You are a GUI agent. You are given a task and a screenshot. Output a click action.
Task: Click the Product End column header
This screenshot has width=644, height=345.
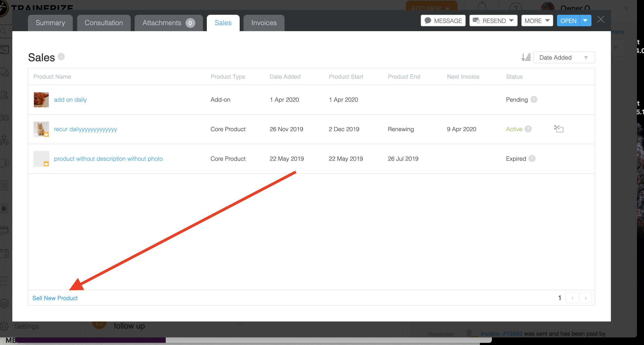point(404,77)
